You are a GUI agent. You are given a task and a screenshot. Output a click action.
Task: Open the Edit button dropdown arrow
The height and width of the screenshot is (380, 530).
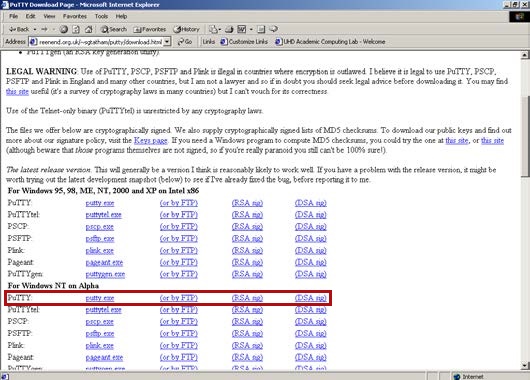click(x=251, y=29)
